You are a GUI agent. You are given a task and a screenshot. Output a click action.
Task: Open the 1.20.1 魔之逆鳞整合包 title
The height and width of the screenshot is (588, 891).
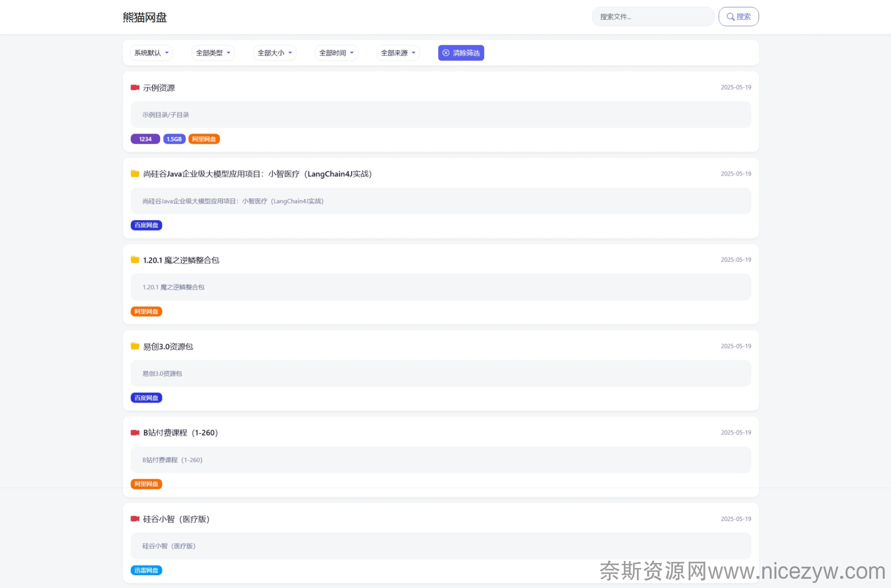[181, 260]
